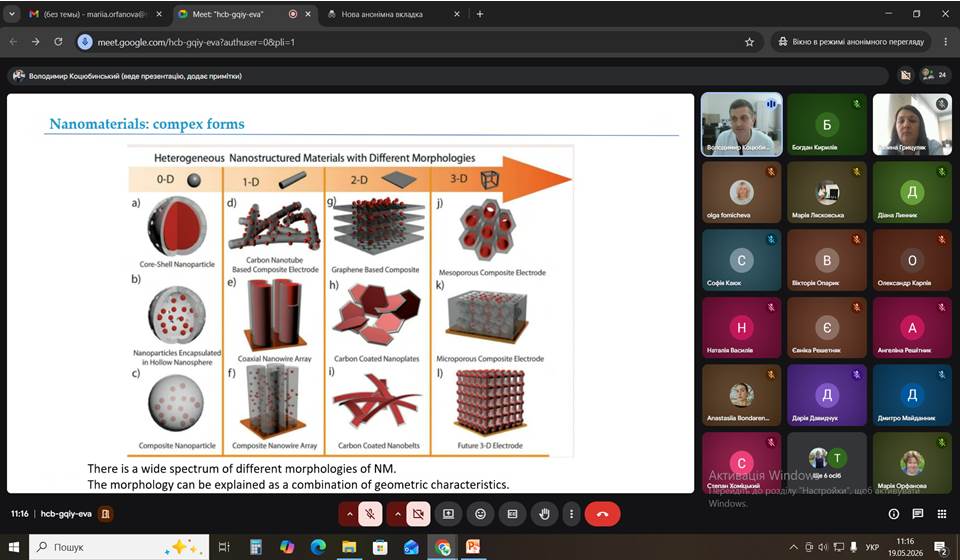Open the three-dot more options menu in Meet
Image resolution: width=960 pixels, height=560 pixels.
571,514
